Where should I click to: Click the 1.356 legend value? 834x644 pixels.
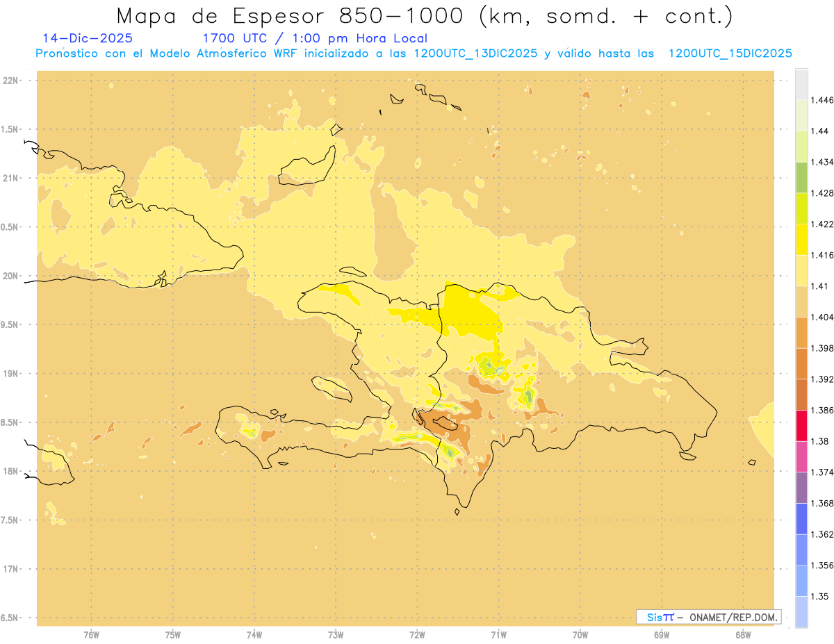[x=822, y=565]
